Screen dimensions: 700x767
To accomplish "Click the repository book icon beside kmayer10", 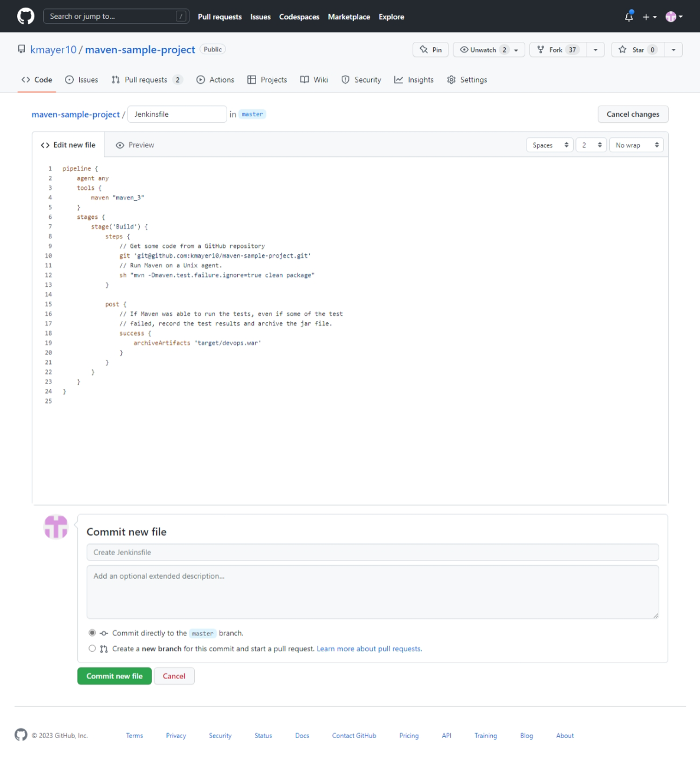I will [x=21, y=50].
